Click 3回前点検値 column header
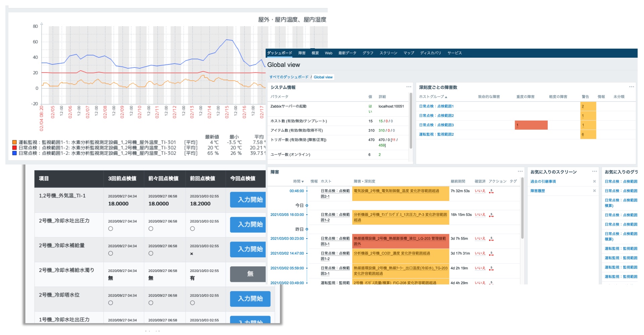Screen dimensions: 644x335 [x=122, y=179]
